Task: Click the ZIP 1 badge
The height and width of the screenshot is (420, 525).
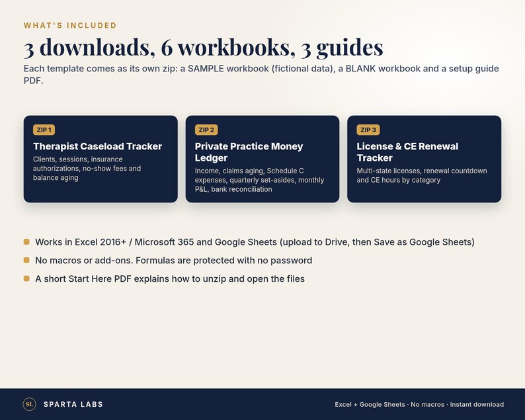Action: coord(44,130)
